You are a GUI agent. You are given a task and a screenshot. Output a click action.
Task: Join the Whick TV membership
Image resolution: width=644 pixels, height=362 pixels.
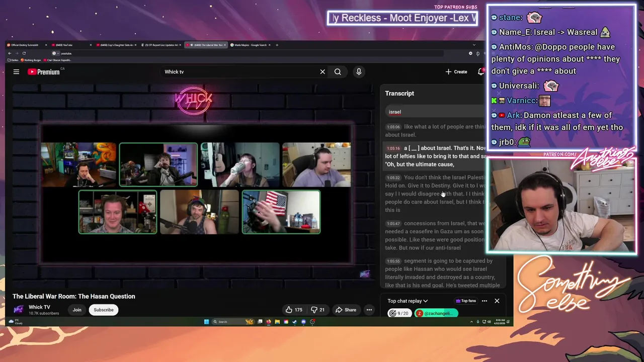click(x=77, y=310)
